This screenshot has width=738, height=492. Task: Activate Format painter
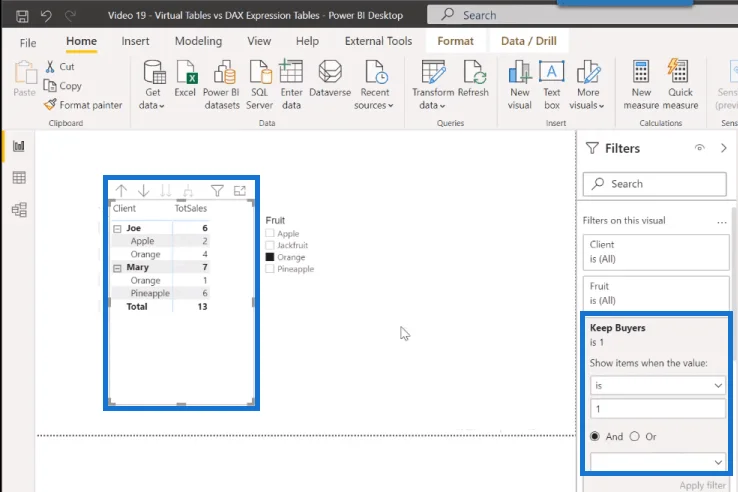coord(83,105)
